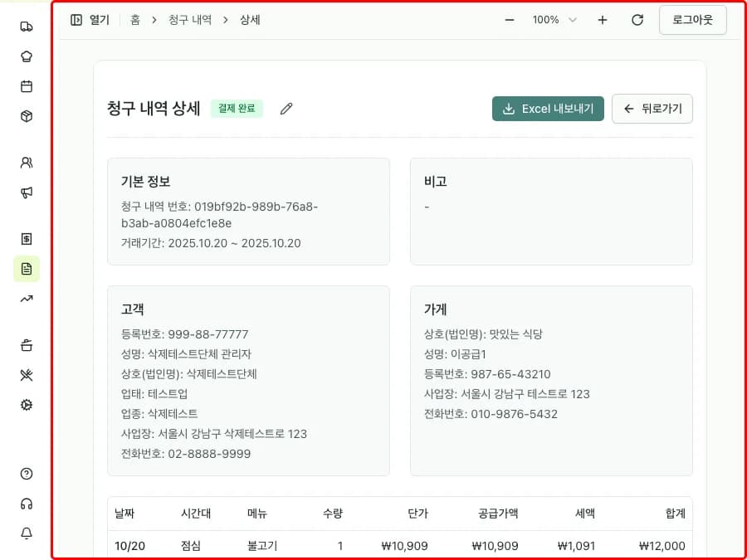The width and height of the screenshot is (747, 560).
Task: Click the headphones support icon
Action: (x=26, y=504)
